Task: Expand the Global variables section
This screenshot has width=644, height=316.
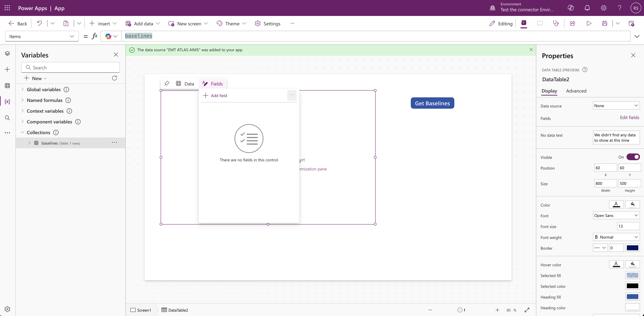Action: click(22, 89)
